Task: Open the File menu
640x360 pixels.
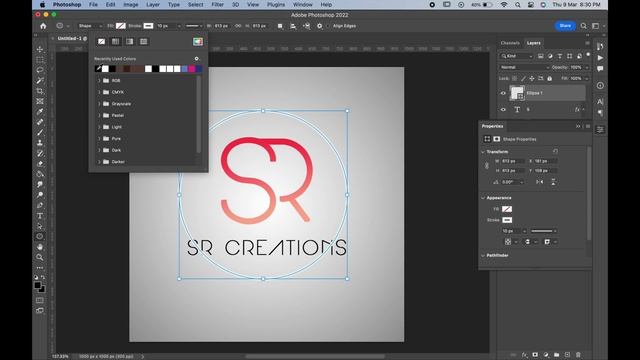Action: 93,4
